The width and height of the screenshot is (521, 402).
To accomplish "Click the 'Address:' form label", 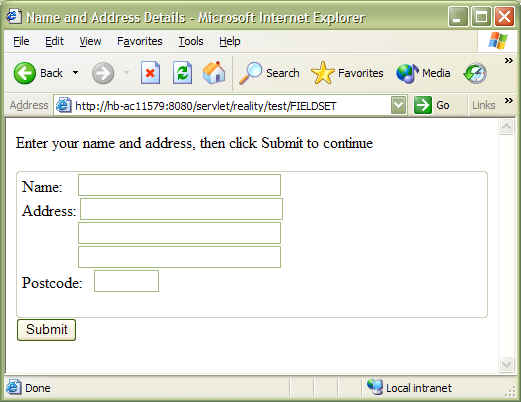I will pyautogui.click(x=49, y=211).
